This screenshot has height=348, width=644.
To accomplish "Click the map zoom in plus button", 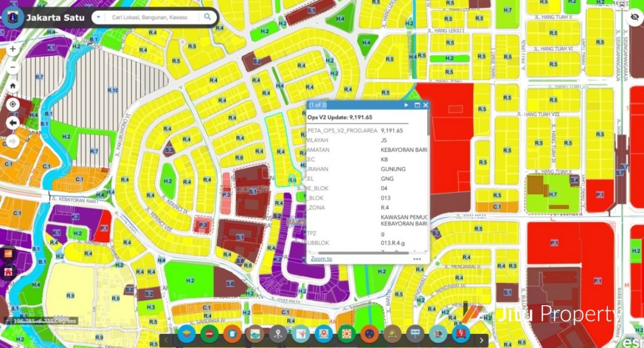I will click(x=13, y=49).
